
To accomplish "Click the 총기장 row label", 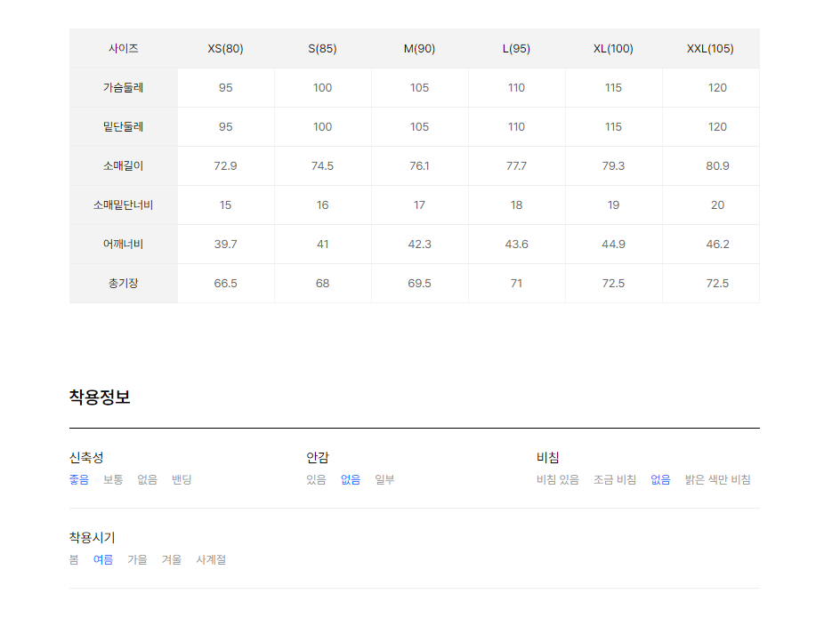I will click(x=123, y=284).
